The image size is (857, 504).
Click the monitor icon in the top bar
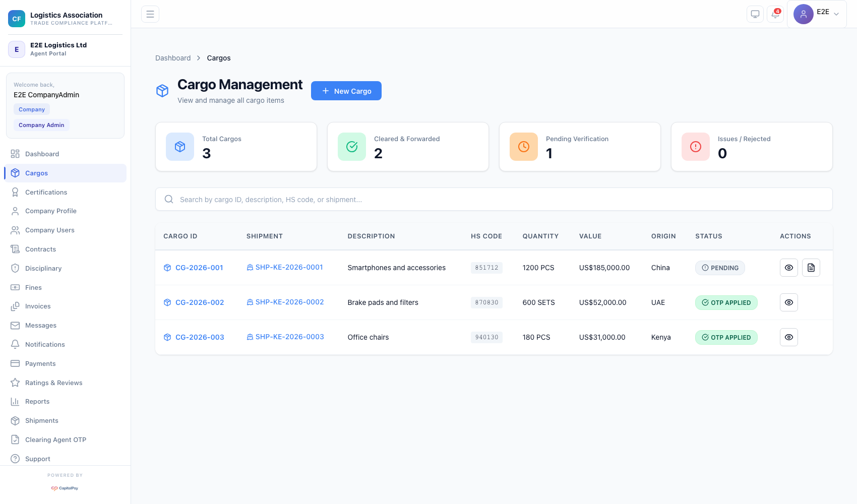755,14
